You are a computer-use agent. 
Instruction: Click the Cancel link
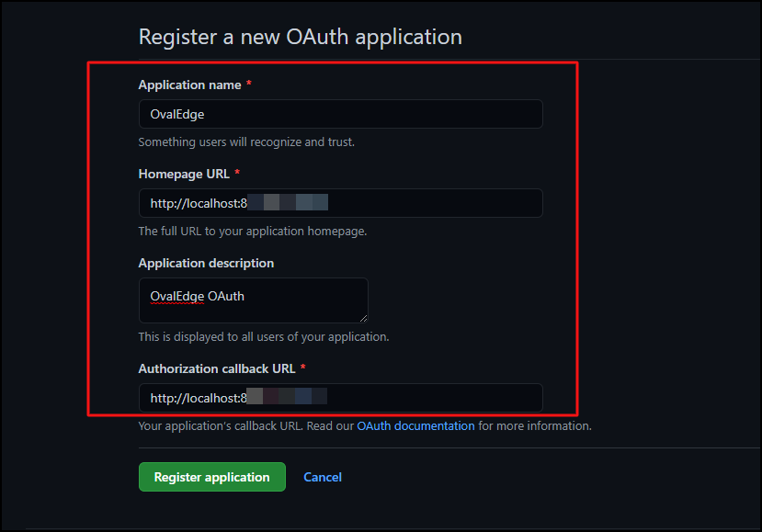(x=323, y=477)
